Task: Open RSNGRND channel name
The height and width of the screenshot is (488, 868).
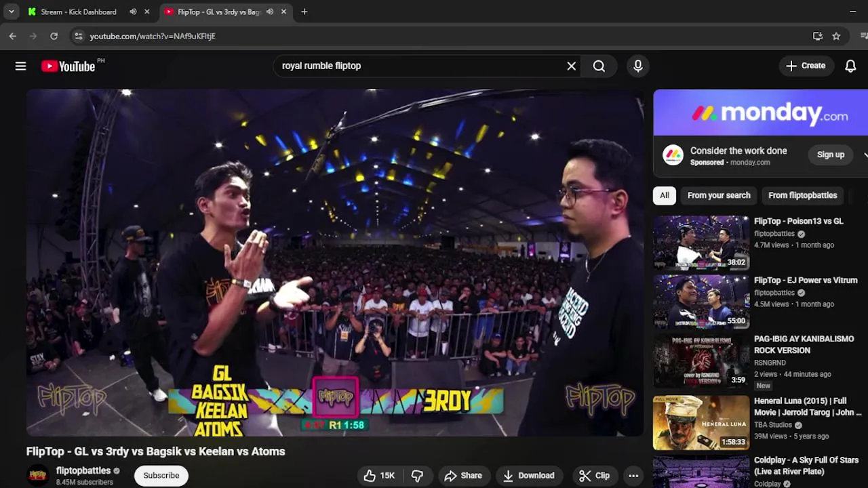Action: 770,363
